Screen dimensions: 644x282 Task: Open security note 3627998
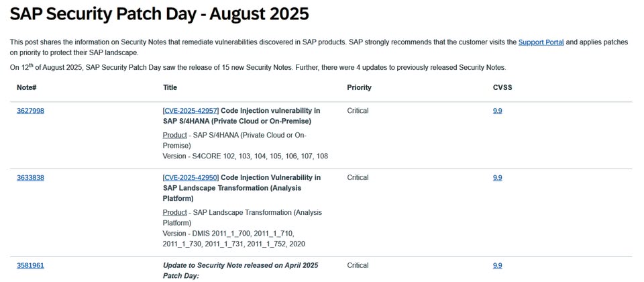coord(30,111)
